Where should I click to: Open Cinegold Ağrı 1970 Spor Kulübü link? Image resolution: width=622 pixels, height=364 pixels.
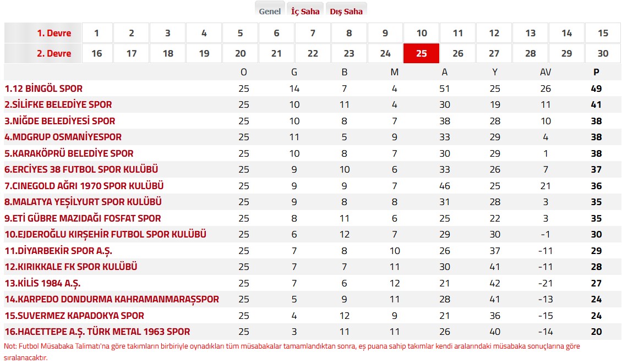(x=84, y=186)
